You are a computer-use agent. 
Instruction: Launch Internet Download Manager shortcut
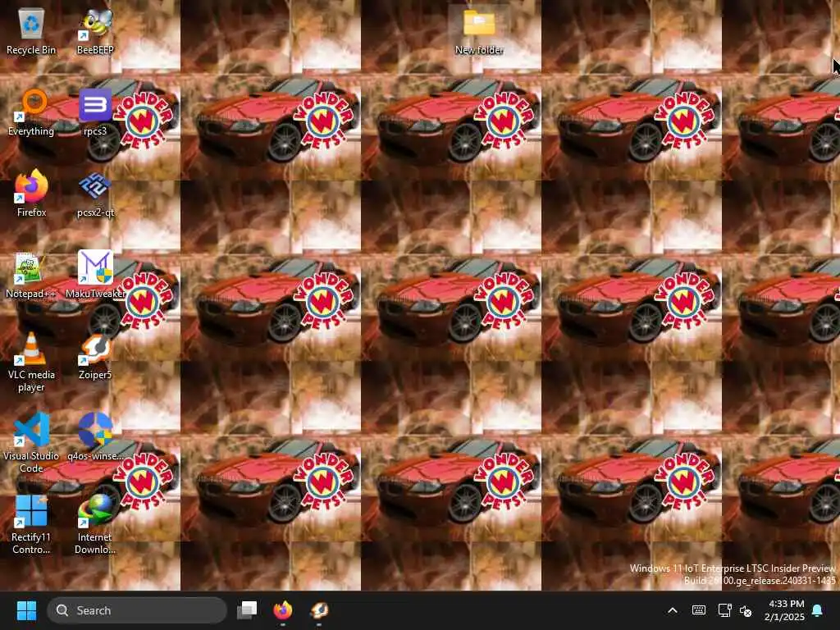[95, 524]
